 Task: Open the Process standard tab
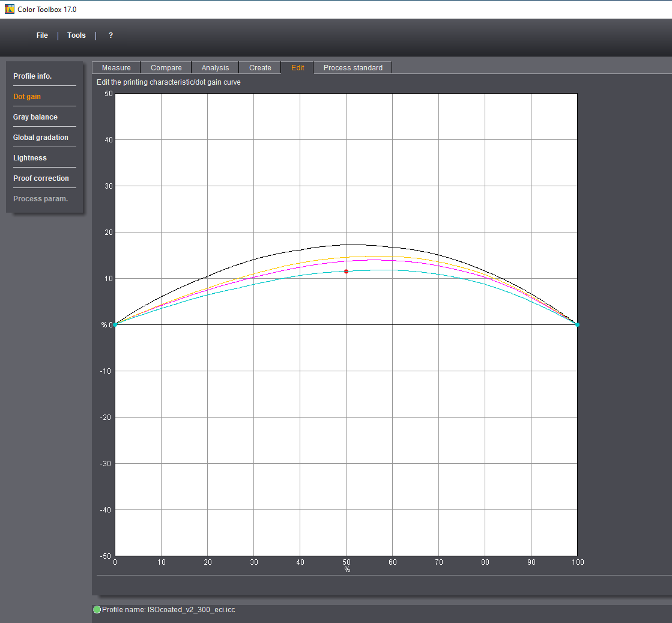pyautogui.click(x=353, y=68)
